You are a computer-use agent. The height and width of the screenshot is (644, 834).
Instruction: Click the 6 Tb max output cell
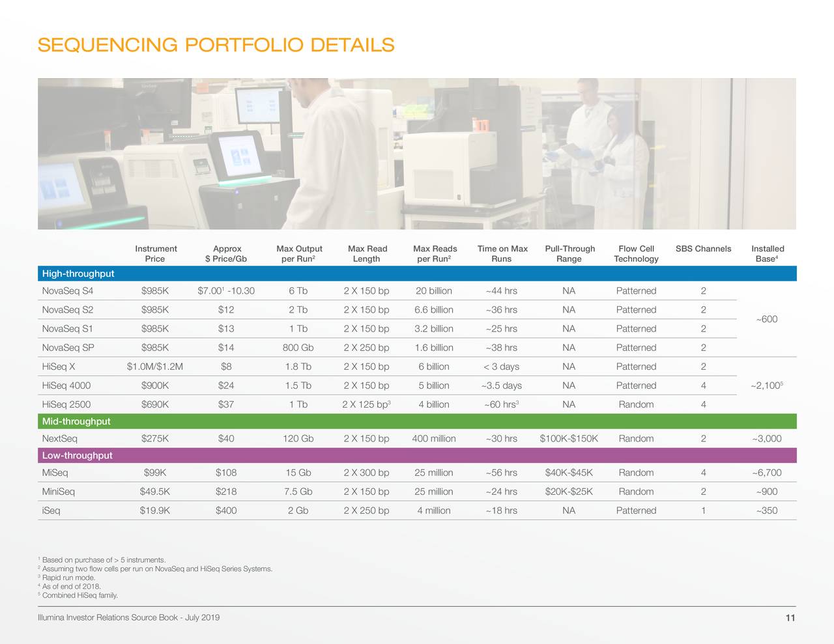[298, 291]
